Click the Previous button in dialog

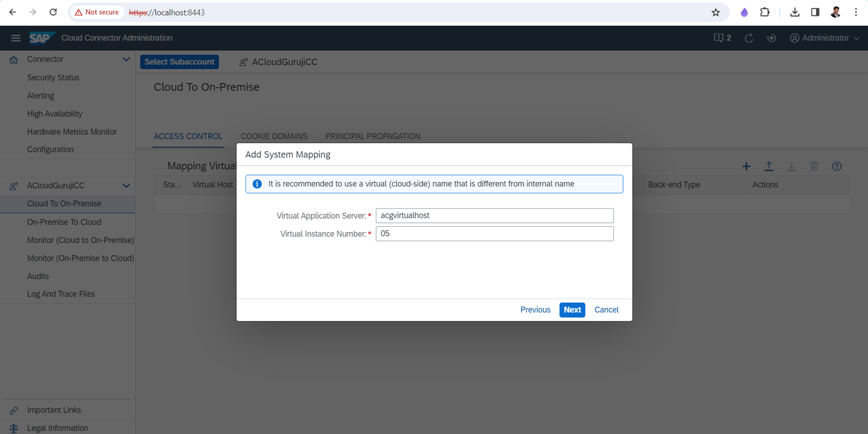point(535,310)
